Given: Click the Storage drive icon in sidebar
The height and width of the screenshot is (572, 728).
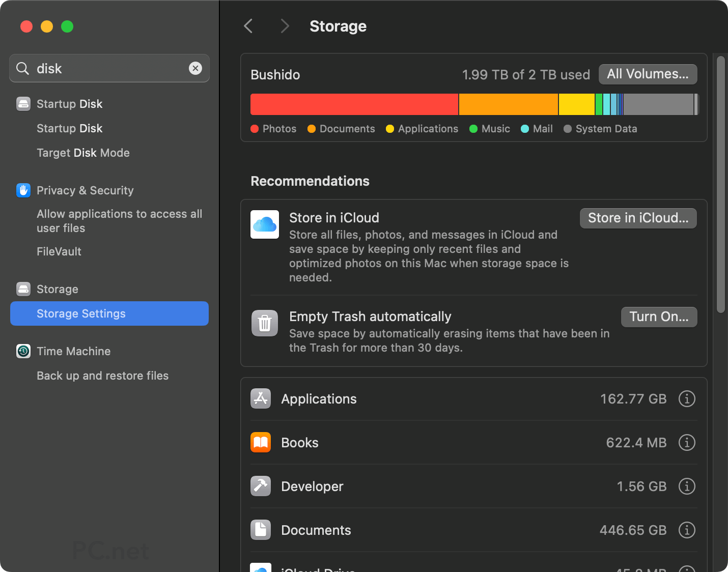Looking at the screenshot, I should [x=23, y=289].
